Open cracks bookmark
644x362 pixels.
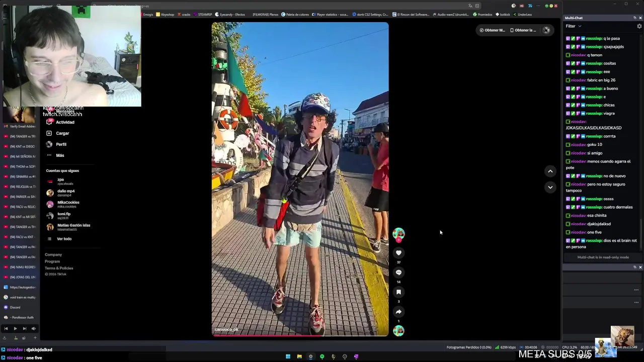[184, 15]
